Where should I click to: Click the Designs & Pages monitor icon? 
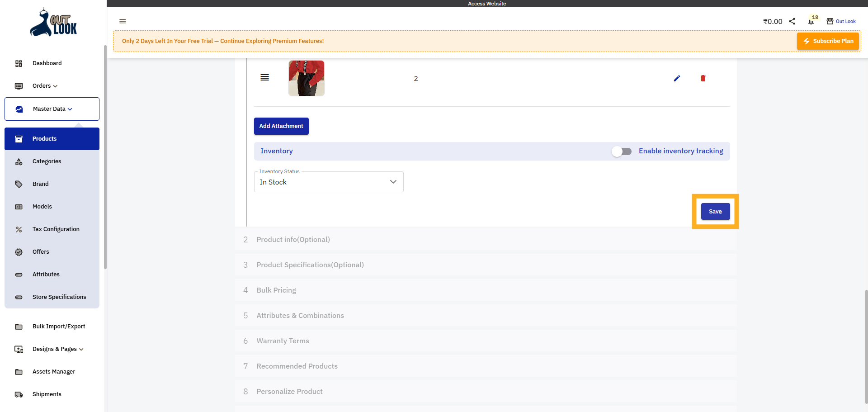coord(19,349)
